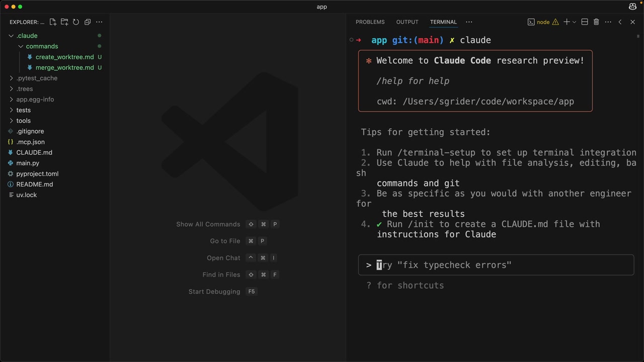Click the "? for shortcuts" hint

pyautogui.click(x=405, y=286)
